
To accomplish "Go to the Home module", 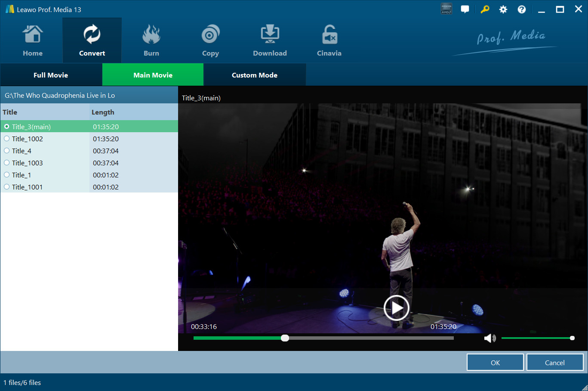I will point(33,40).
